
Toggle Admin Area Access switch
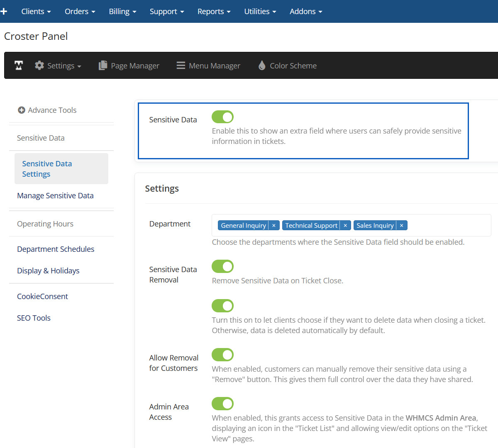pyautogui.click(x=223, y=404)
